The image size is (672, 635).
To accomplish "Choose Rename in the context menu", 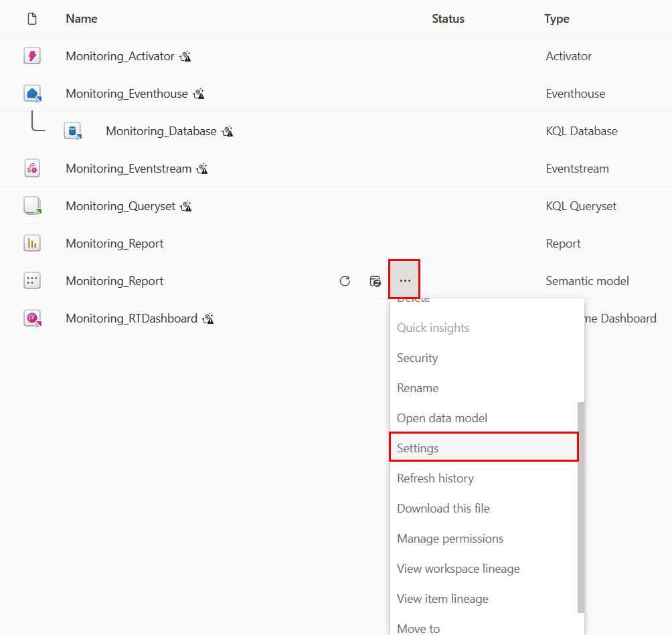I will click(416, 387).
